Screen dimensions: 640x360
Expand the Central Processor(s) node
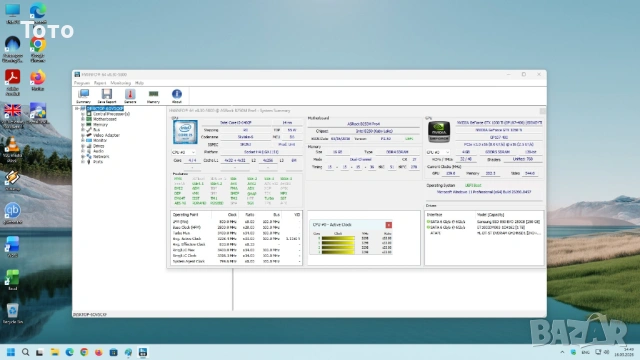[x=83, y=114]
